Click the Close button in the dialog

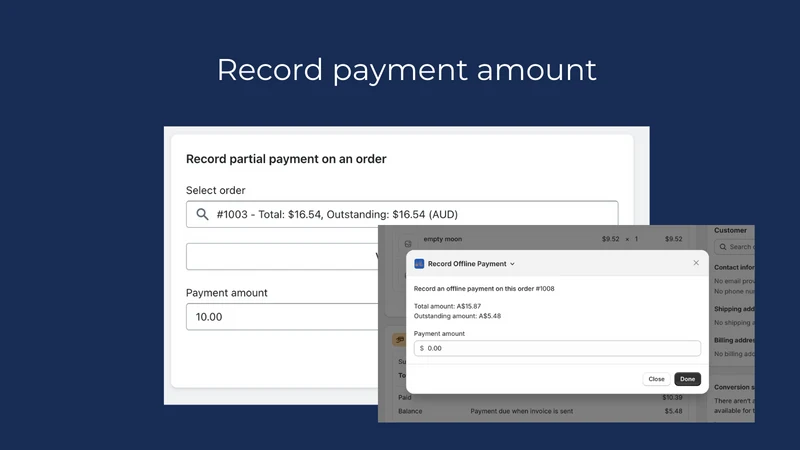pyautogui.click(x=656, y=379)
